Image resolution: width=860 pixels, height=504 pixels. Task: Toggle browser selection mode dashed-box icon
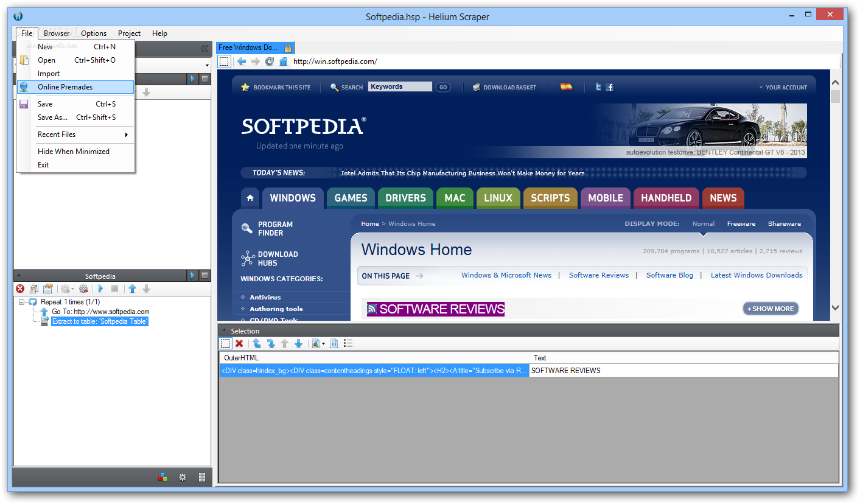[x=224, y=61]
